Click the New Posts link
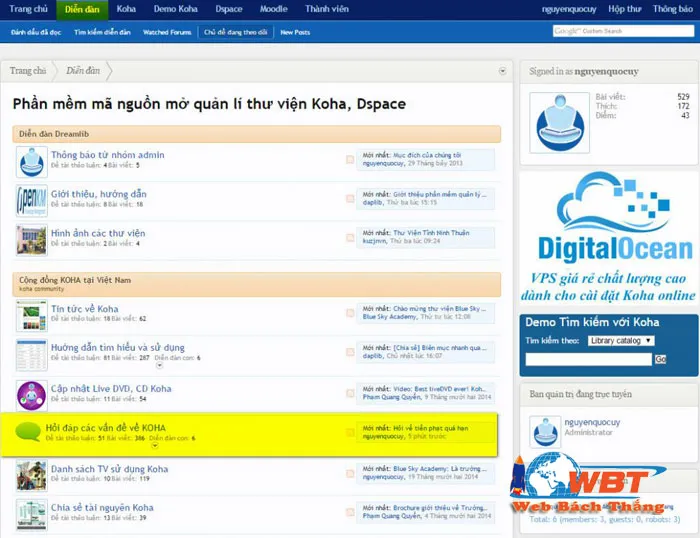The width and height of the screenshot is (700, 538). pyautogui.click(x=295, y=32)
